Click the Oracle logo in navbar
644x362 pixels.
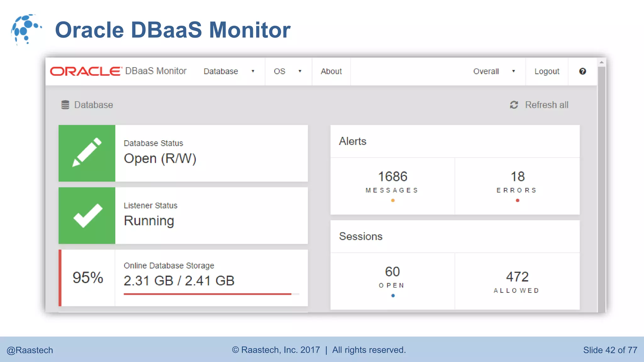(86, 71)
